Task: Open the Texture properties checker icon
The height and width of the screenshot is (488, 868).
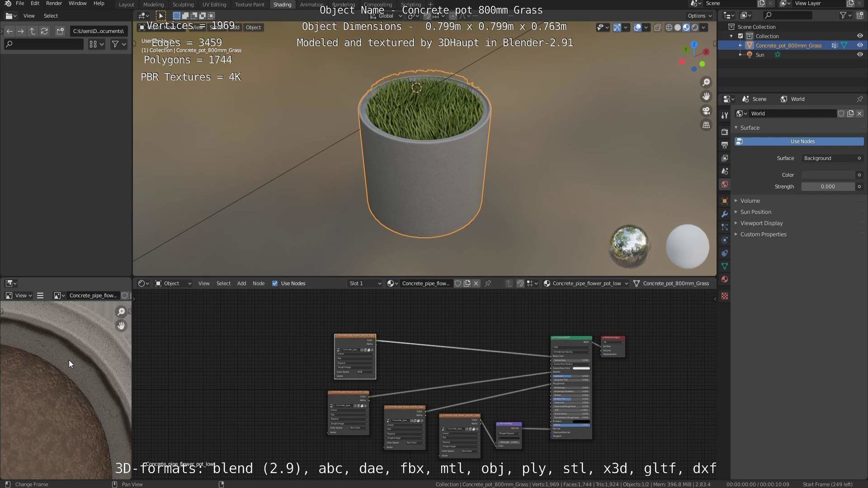Action: [x=725, y=296]
